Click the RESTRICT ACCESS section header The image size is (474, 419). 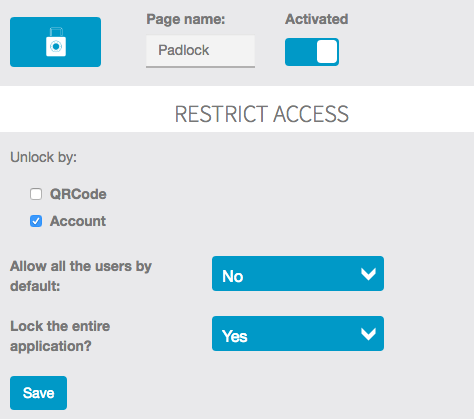pos(261,114)
